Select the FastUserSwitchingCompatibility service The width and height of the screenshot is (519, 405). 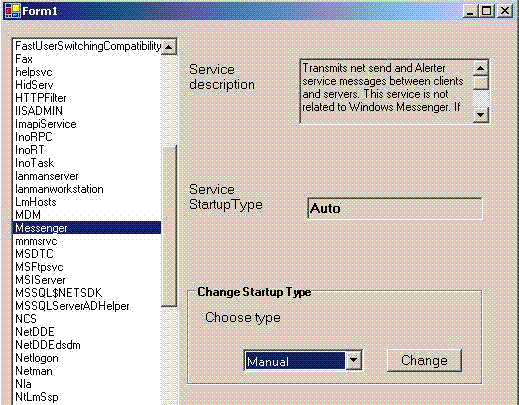87,46
